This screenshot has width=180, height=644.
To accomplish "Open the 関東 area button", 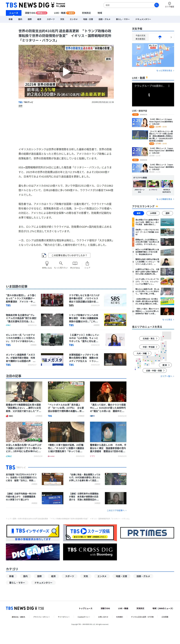I will 166,365.
